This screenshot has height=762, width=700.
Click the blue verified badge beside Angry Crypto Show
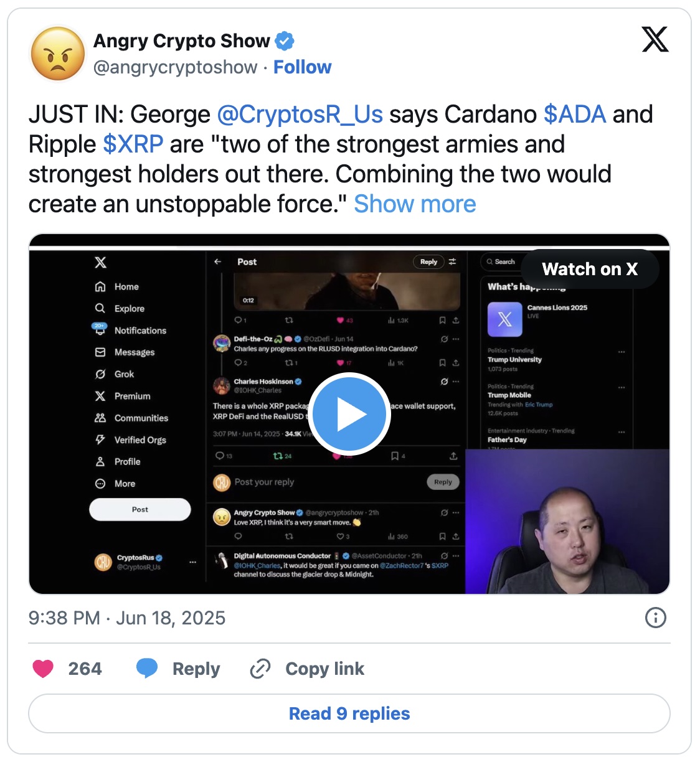[x=285, y=41]
